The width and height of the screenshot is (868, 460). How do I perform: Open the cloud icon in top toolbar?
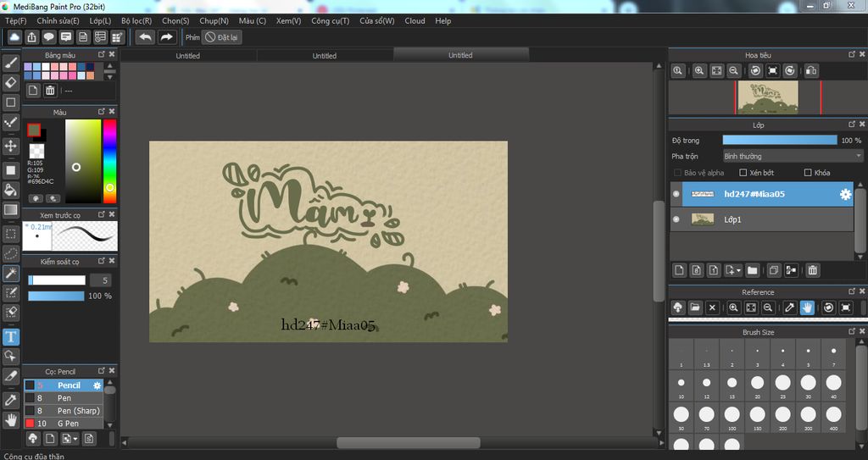click(x=15, y=37)
